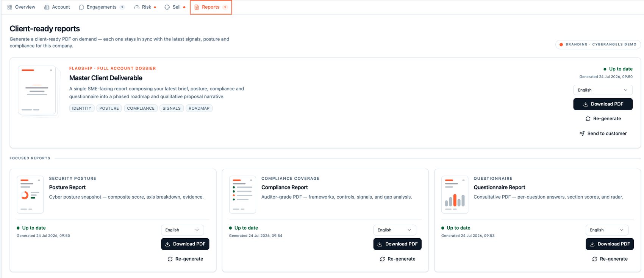Open the Master Client Deliverable language dropdown

click(603, 90)
